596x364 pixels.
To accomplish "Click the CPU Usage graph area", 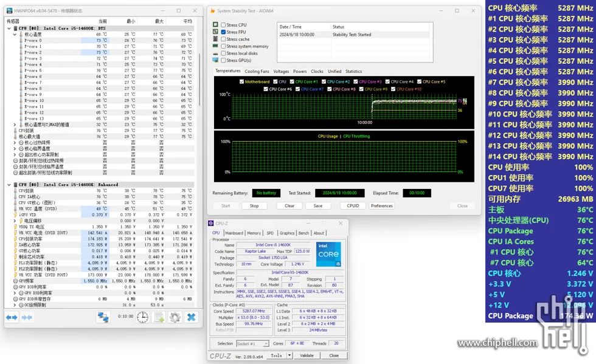I will [x=344, y=157].
